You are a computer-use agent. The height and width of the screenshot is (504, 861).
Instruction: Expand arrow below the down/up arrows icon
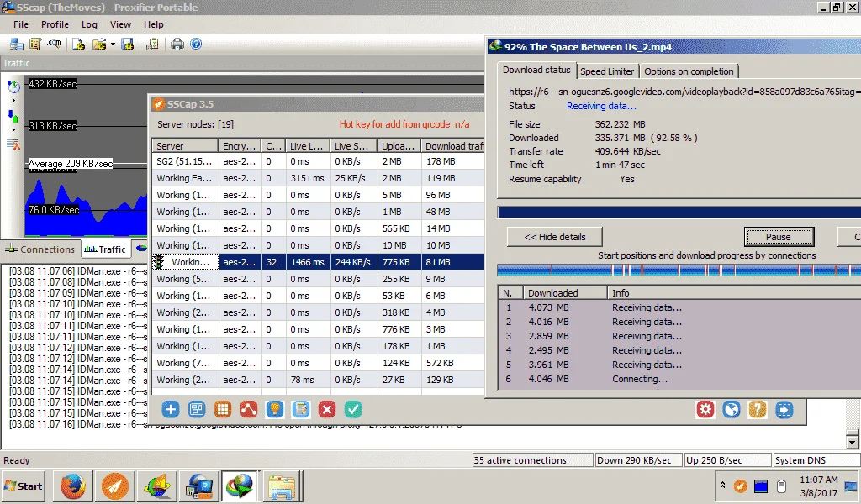13,130
